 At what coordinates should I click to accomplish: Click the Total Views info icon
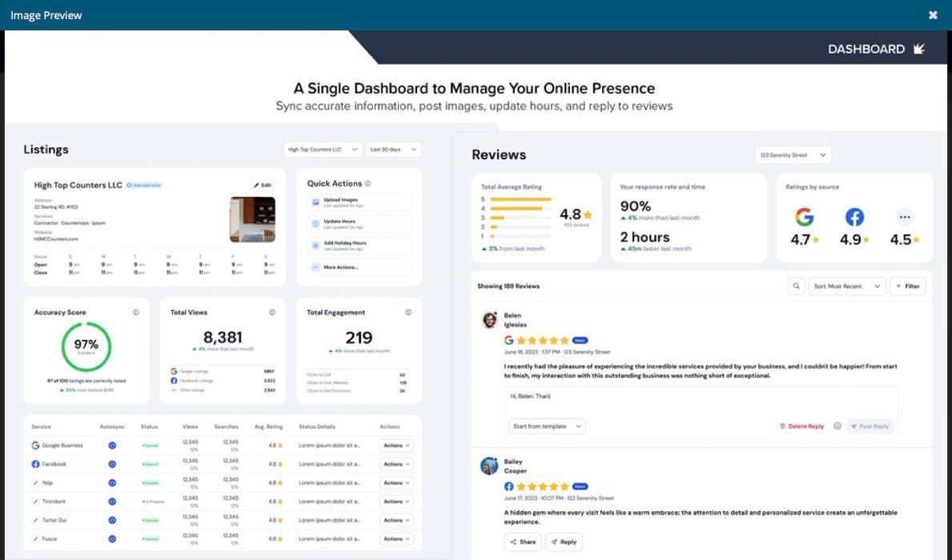[x=272, y=313]
